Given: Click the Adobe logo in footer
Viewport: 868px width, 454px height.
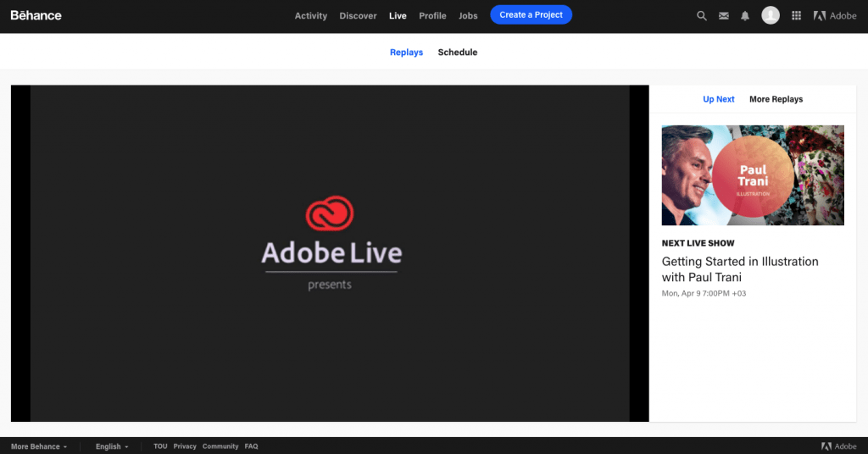Looking at the screenshot, I should coord(838,446).
